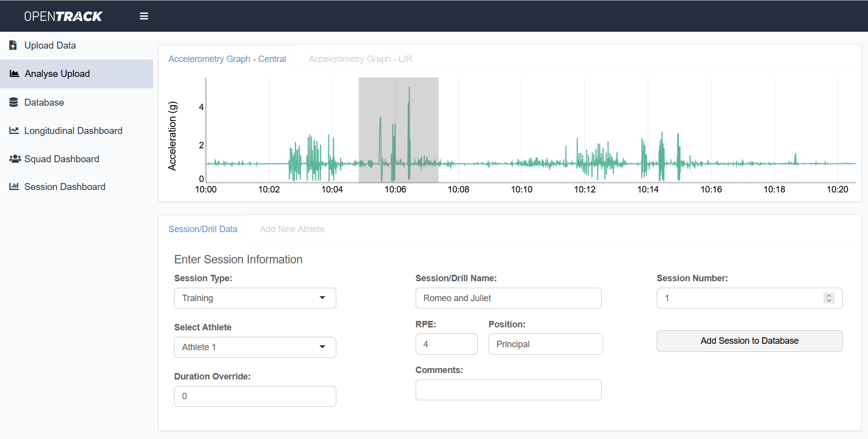Switch to the Add New Athlete tab

tap(292, 229)
